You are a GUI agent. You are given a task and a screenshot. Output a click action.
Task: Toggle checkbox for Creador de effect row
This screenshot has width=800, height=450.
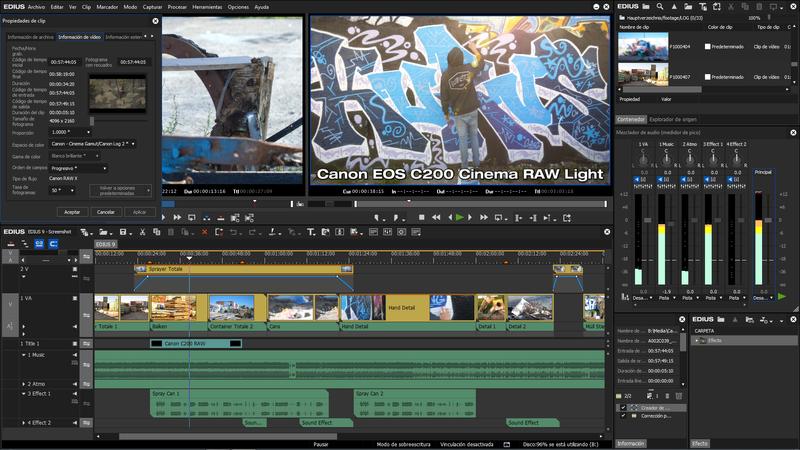pos(623,408)
